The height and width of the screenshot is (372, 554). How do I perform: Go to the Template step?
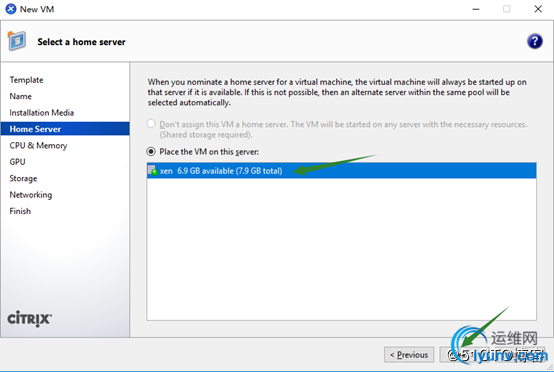(26, 80)
